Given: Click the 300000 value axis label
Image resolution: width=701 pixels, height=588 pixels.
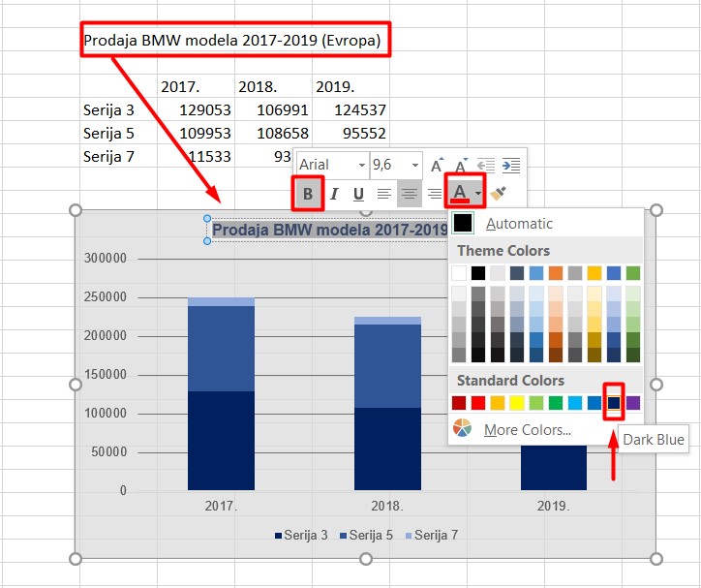Looking at the screenshot, I should click(106, 258).
